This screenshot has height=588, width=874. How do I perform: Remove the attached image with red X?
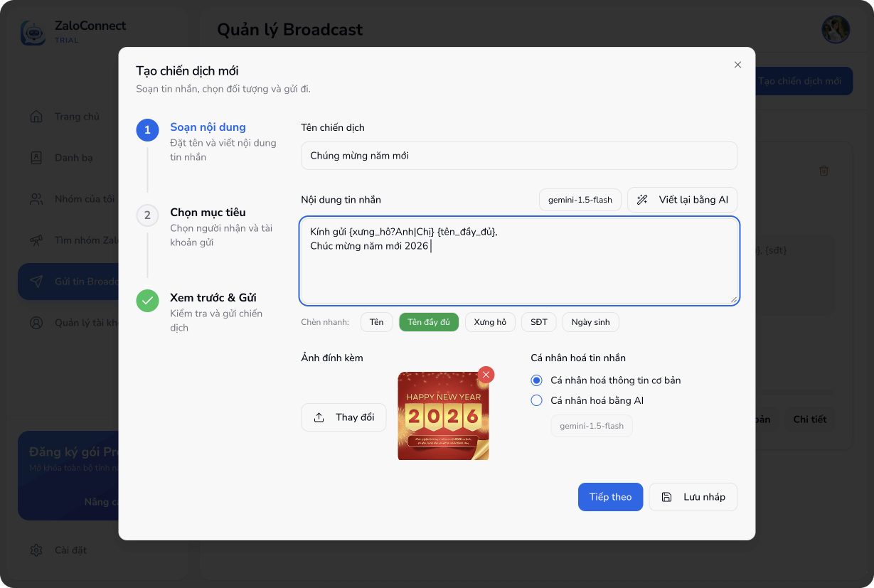(486, 375)
